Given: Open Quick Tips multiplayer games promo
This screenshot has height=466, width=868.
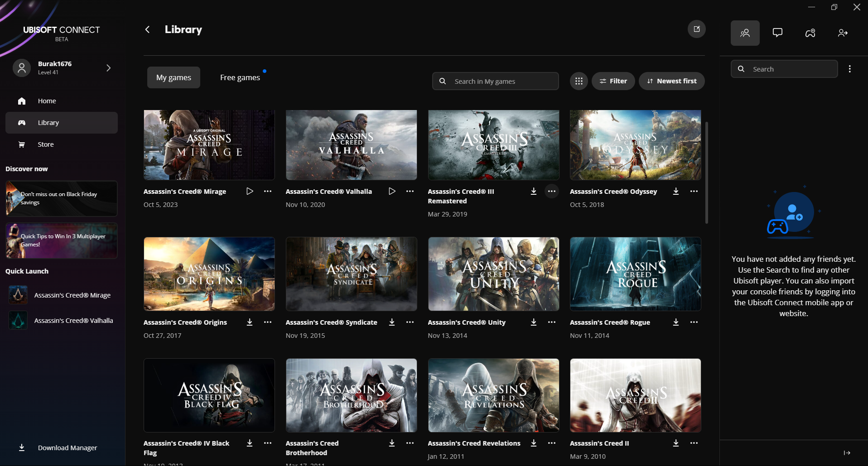Looking at the screenshot, I should [62, 240].
